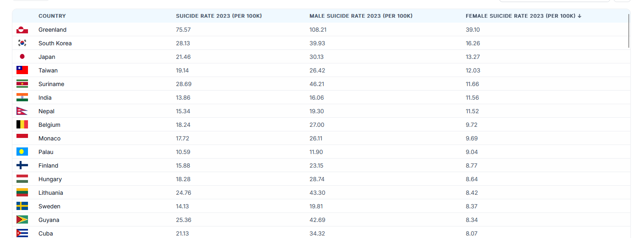Click the India flag icon

(x=22, y=98)
